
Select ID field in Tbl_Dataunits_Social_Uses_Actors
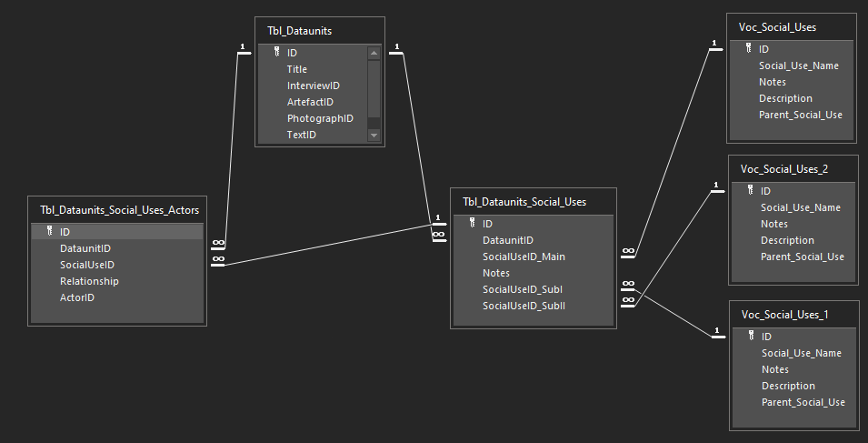point(117,232)
